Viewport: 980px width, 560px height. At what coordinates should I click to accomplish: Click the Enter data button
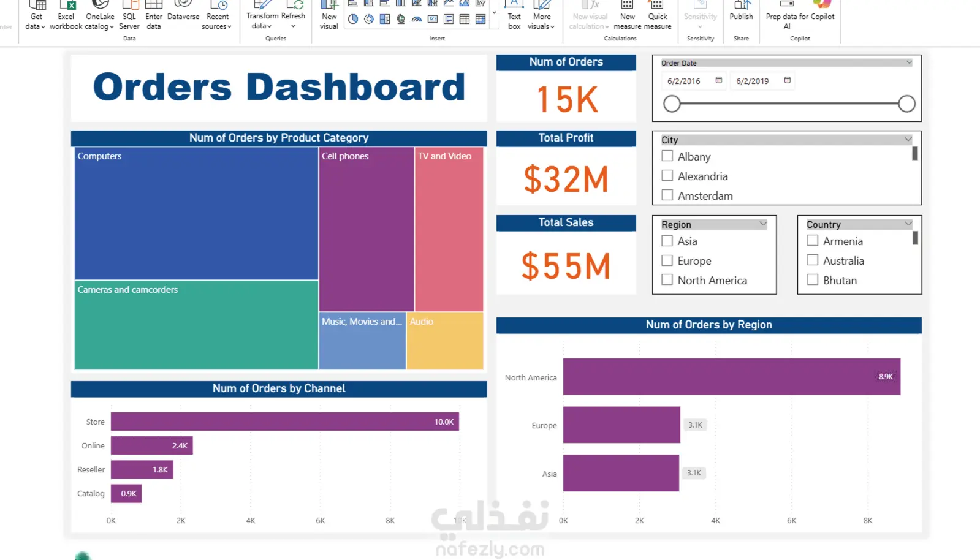click(x=154, y=16)
